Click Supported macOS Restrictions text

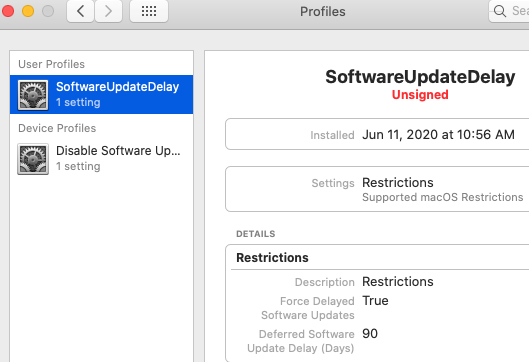[x=443, y=197]
